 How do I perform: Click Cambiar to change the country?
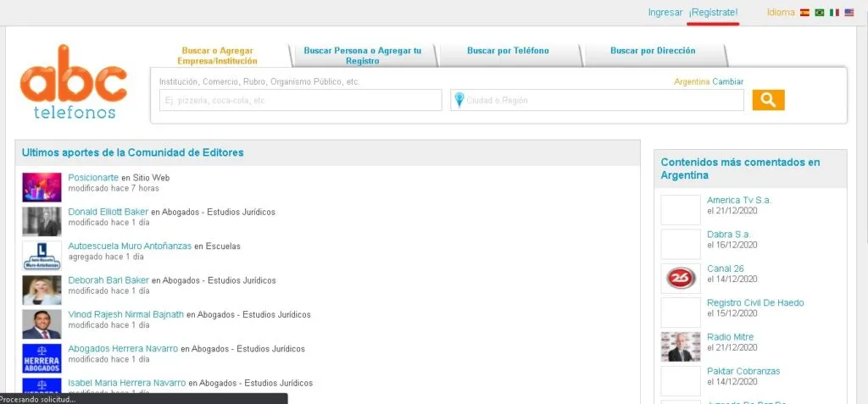(x=727, y=82)
